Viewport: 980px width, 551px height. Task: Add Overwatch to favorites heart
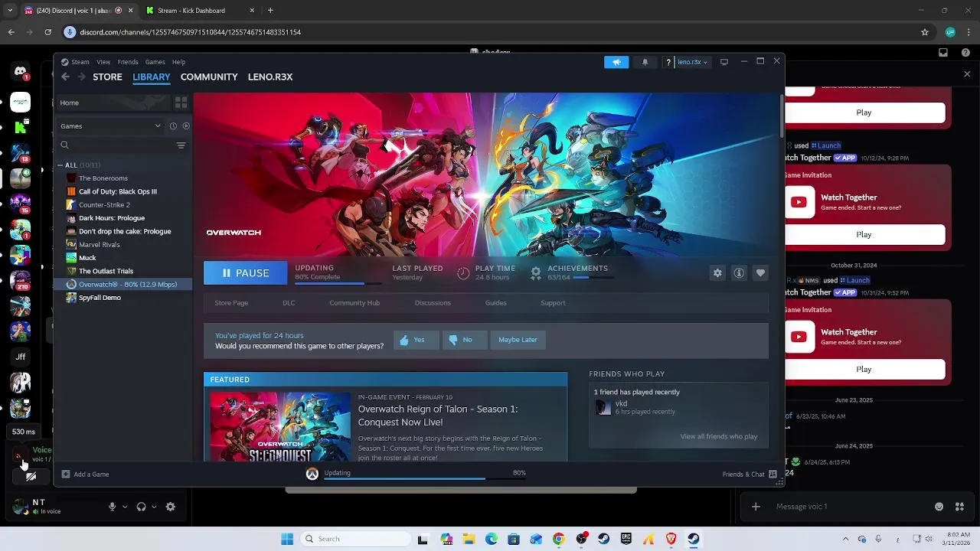(x=760, y=273)
